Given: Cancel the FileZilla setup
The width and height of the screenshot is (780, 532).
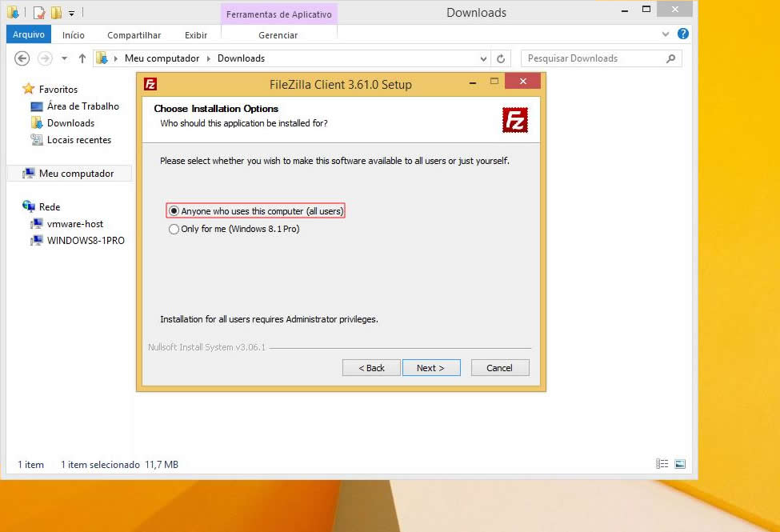Looking at the screenshot, I should (499, 368).
